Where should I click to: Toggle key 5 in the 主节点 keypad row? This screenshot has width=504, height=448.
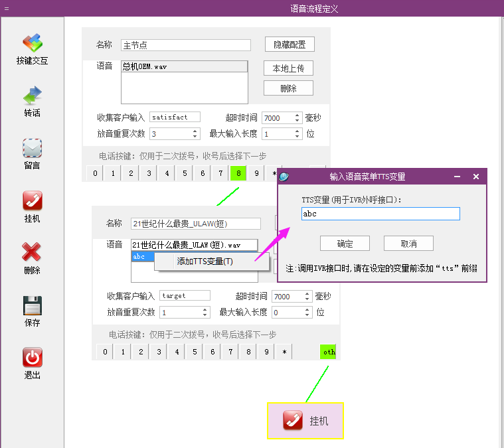[x=184, y=173]
